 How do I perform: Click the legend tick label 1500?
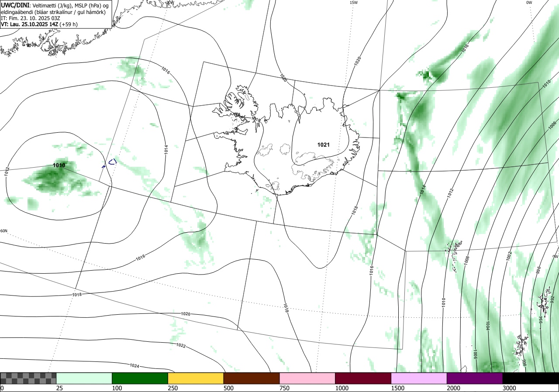point(397,388)
